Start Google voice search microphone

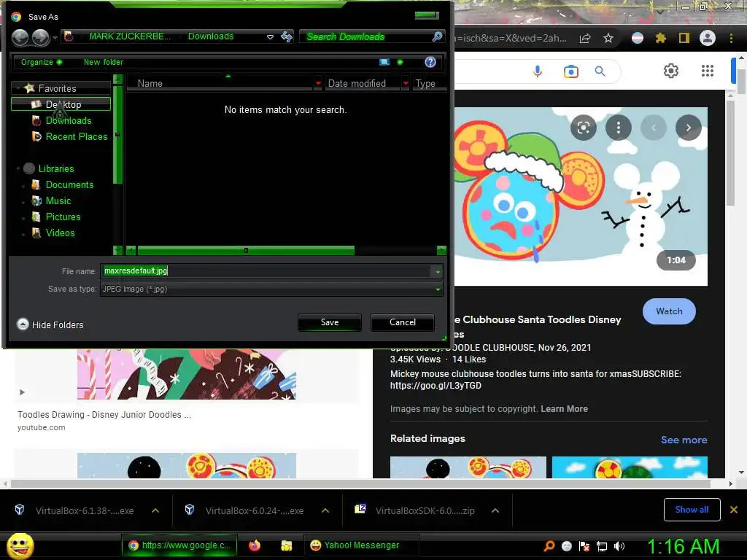[538, 71]
